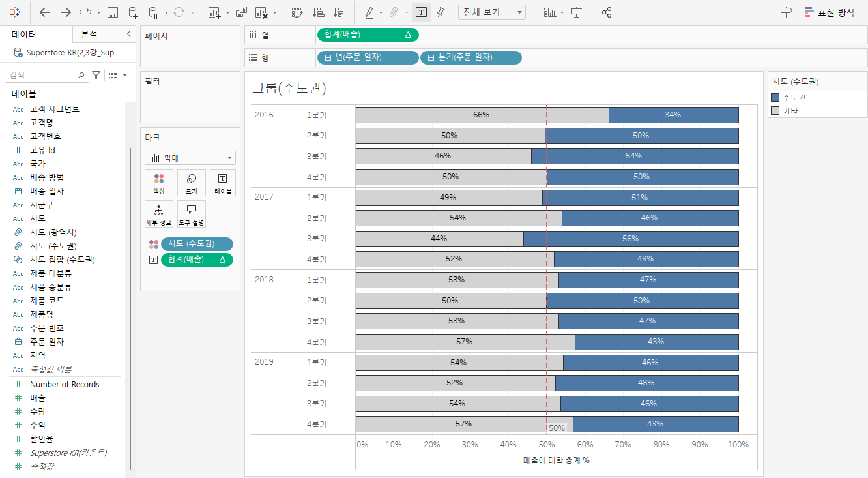This screenshot has height=478, width=868.
Task: Click the sort ascending icon
Action: coord(318,12)
